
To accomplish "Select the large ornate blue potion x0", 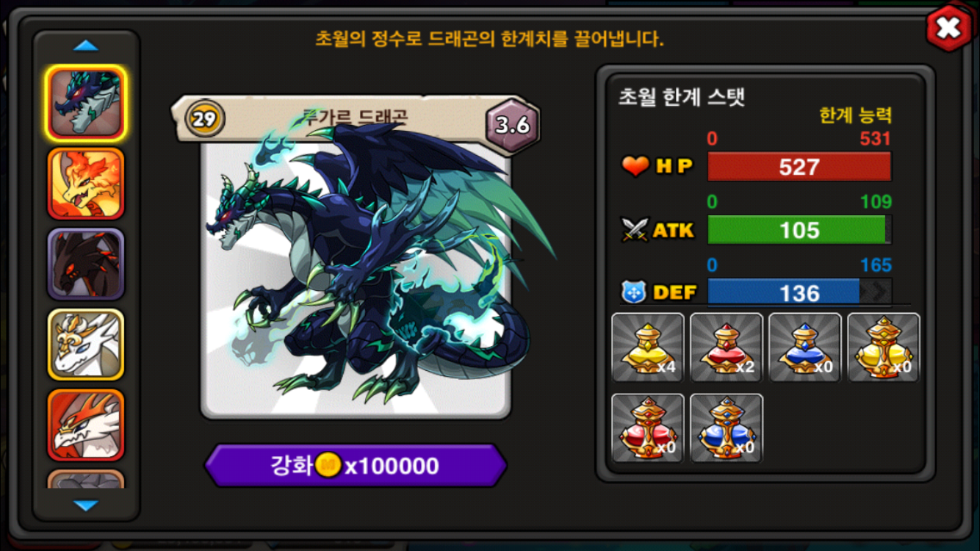I will click(727, 428).
